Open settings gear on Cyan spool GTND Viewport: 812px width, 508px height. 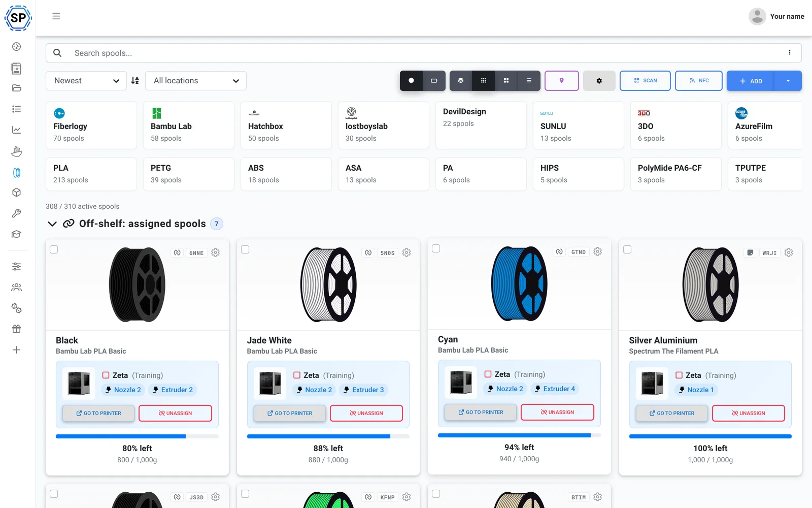coord(598,251)
